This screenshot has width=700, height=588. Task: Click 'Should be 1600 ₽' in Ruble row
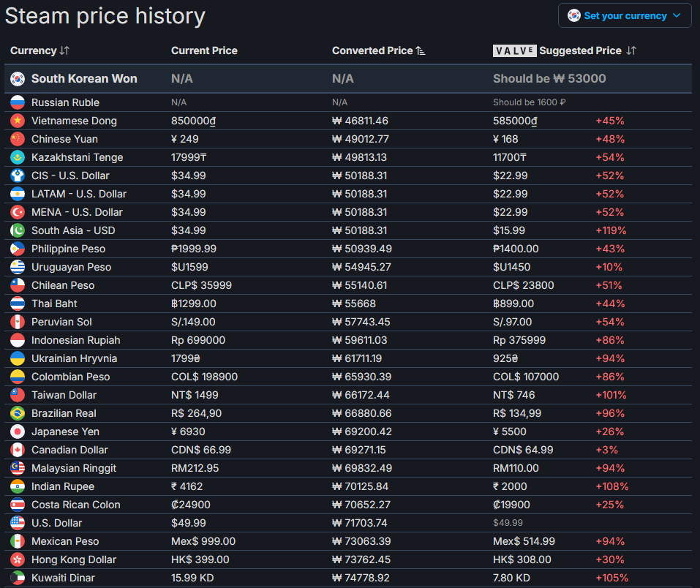coord(529,102)
